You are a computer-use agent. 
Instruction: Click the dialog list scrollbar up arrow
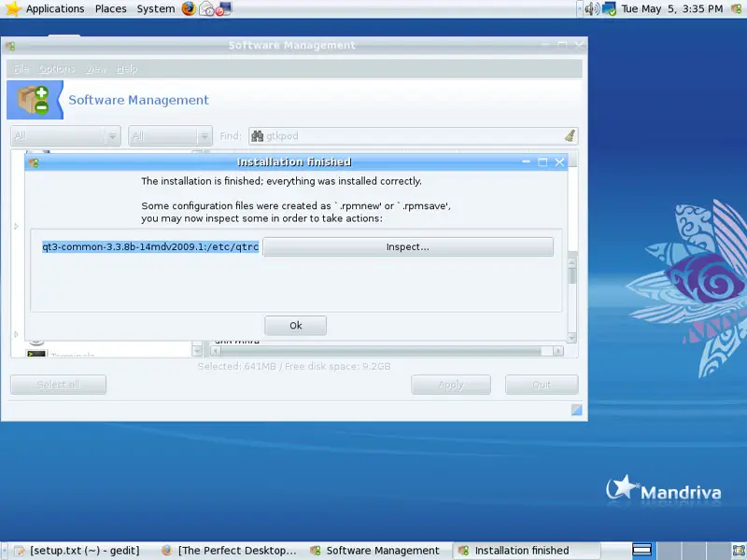click(572, 262)
